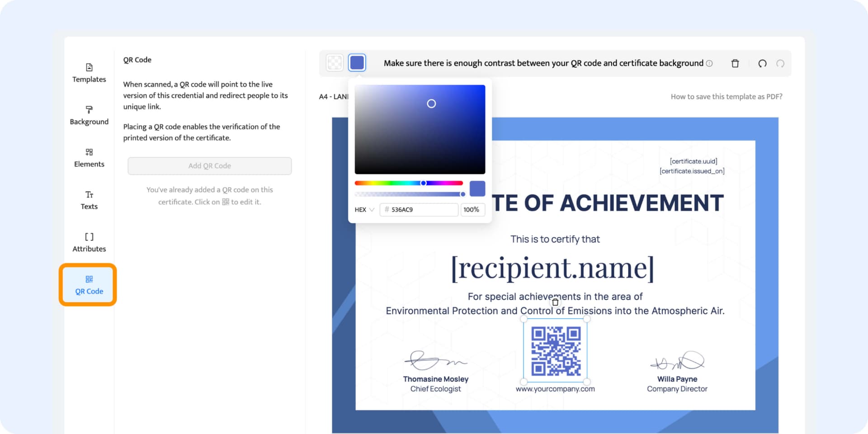Click the trash icon in top toolbar

coord(735,63)
